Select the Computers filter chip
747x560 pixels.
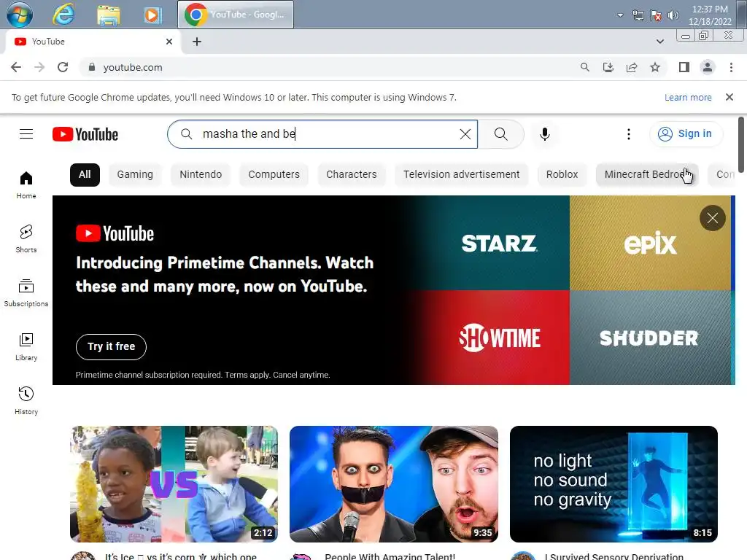274,174
